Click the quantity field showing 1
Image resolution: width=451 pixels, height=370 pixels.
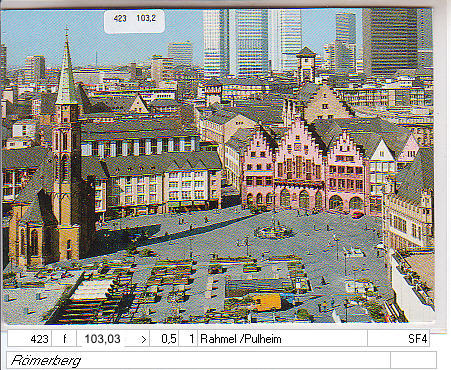click(x=188, y=339)
